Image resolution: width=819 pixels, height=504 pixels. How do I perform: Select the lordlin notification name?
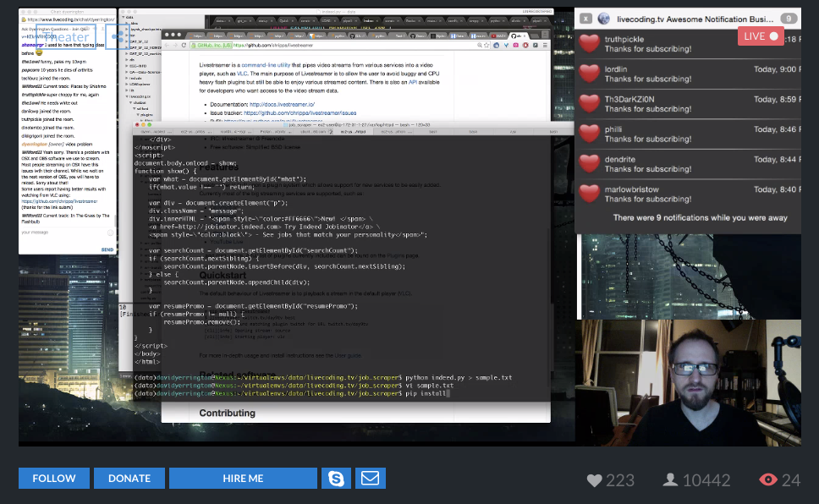[x=616, y=69]
